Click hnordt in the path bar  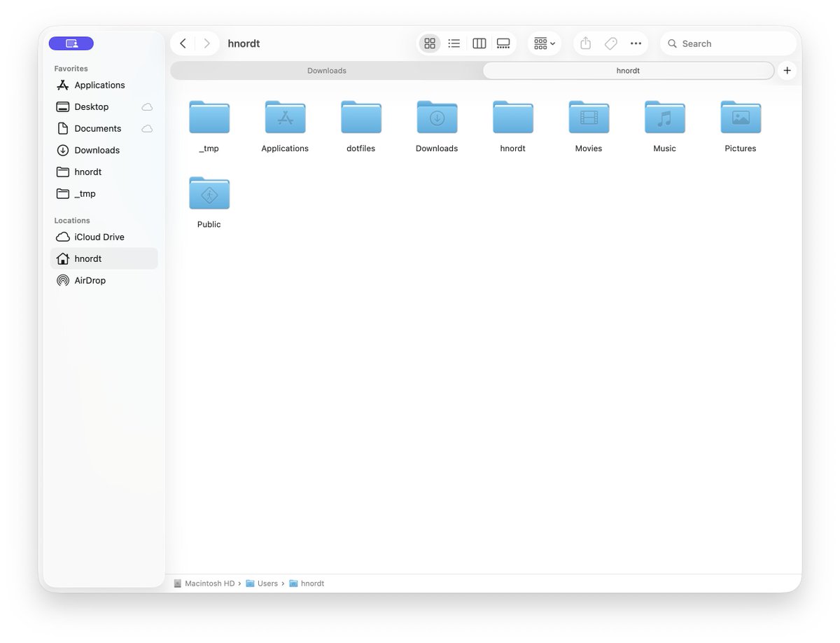307,583
